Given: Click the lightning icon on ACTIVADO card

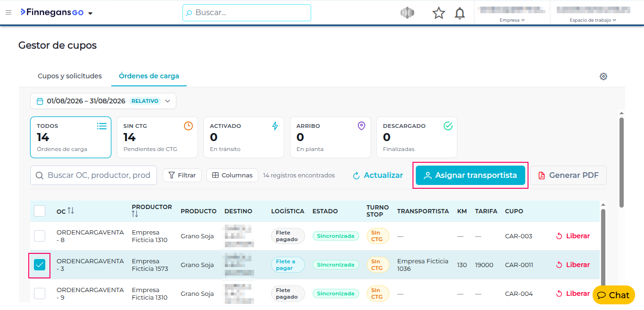Looking at the screenshot, I should tap(275, 126).
